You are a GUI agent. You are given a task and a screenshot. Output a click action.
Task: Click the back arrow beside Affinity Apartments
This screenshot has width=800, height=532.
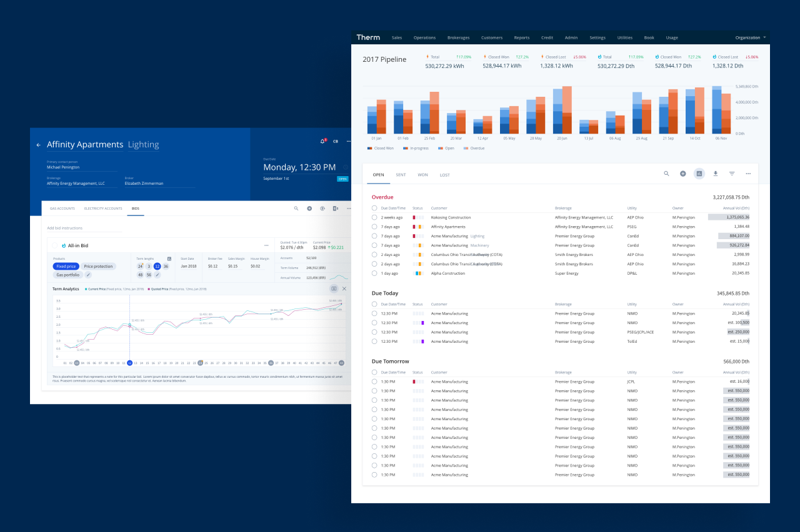pos(39,145)
